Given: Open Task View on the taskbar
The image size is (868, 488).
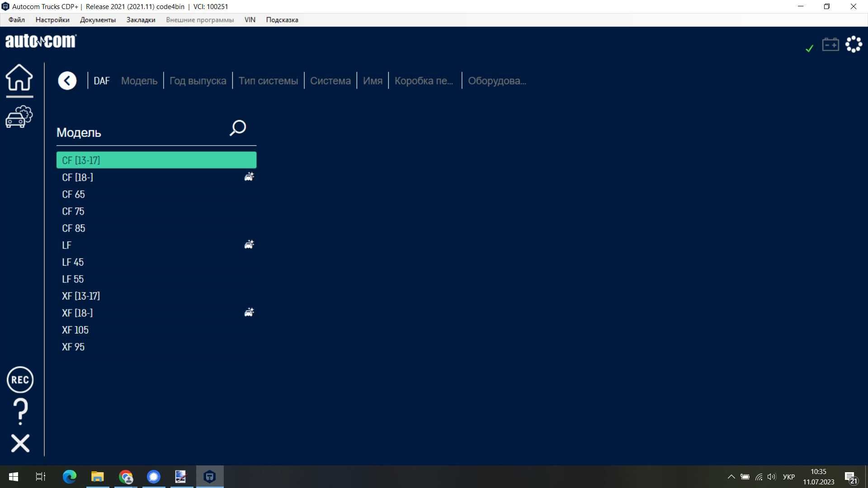Looking at the screenshot, I should click(41, 477).
